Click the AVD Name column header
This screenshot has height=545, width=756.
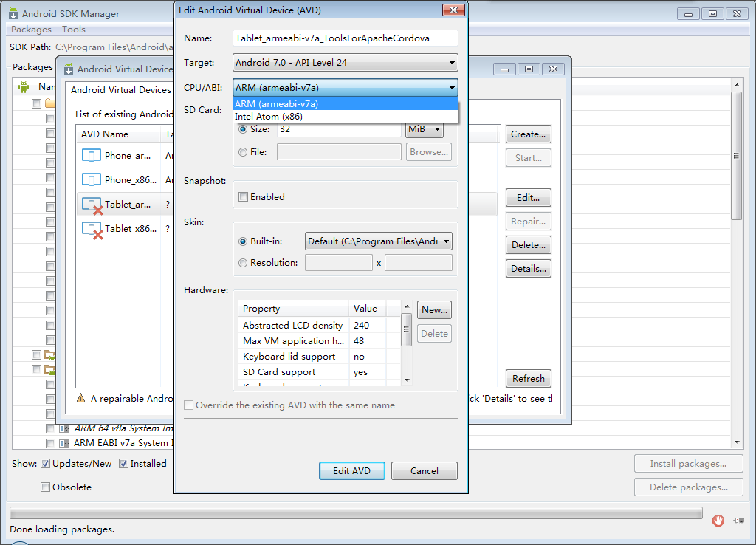coord(118,134)
